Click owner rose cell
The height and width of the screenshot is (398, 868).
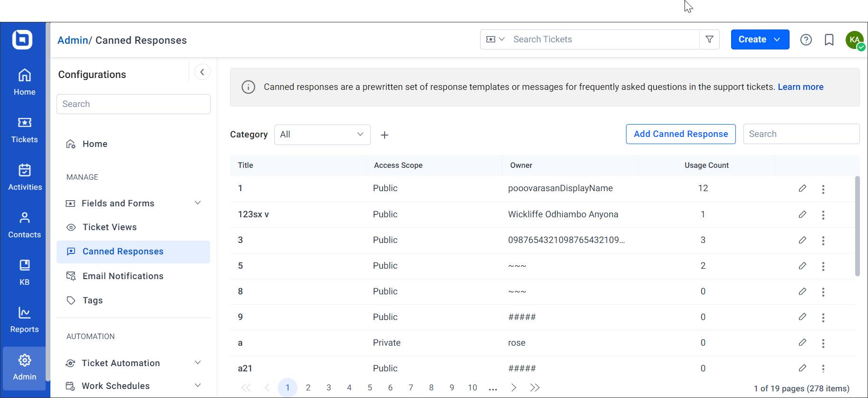(517, 343)
